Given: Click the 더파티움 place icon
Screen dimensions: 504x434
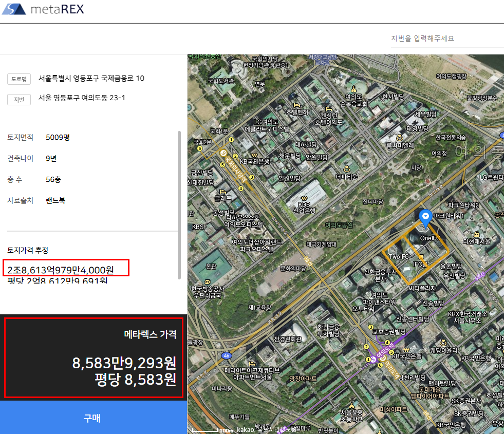Looking at the screenshot, I should coord(346,169).
